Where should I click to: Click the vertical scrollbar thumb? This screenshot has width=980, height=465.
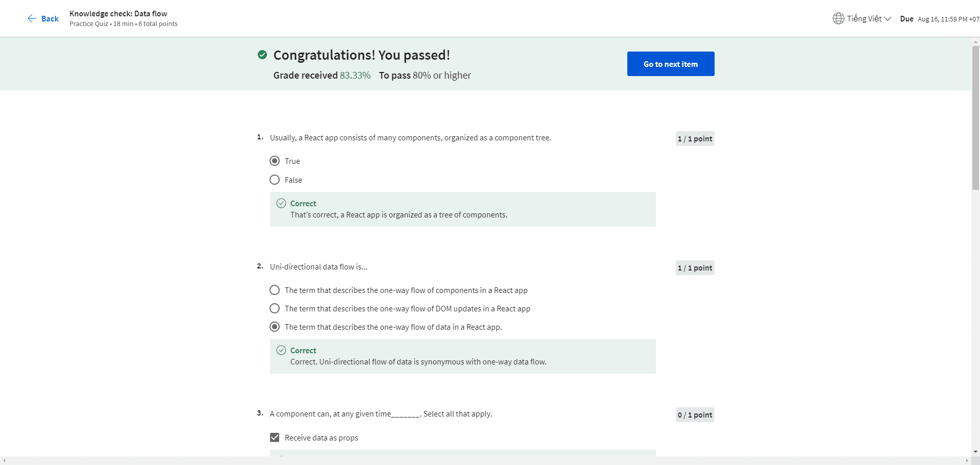(975, 117)
